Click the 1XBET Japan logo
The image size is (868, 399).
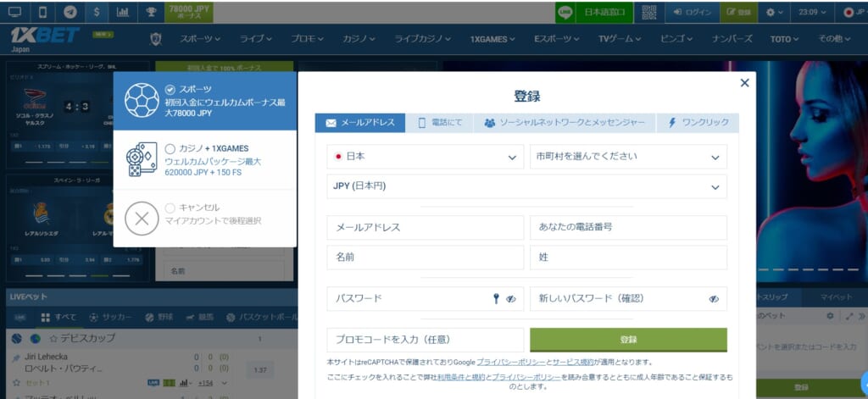pos(44,38)
